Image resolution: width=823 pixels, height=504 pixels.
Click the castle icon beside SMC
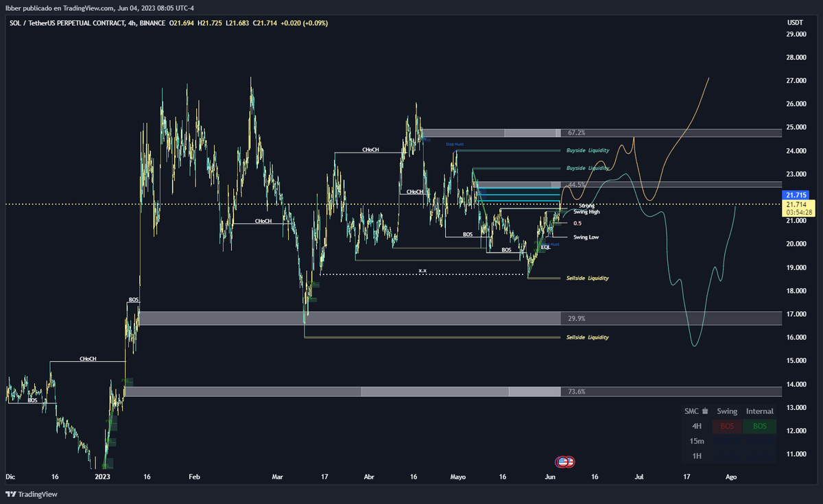click(705, 411)
